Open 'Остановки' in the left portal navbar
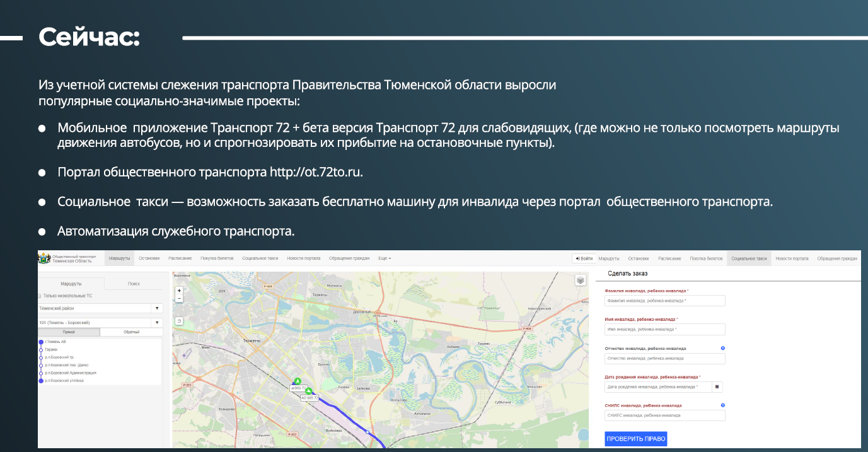This screenshot has height=452, width=868. click(149, 258)
